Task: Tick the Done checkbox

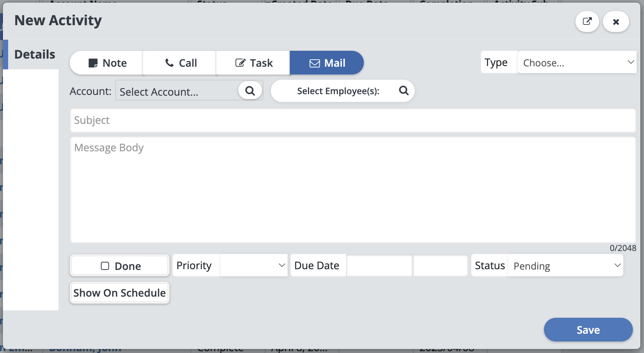Action: [x=105, y=266]
